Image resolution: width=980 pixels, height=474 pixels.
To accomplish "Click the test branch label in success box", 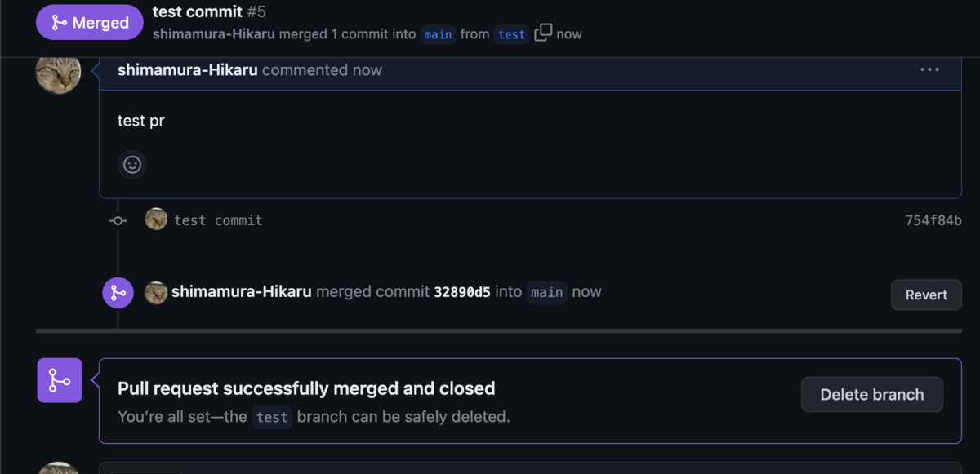I will coord(272,417).
